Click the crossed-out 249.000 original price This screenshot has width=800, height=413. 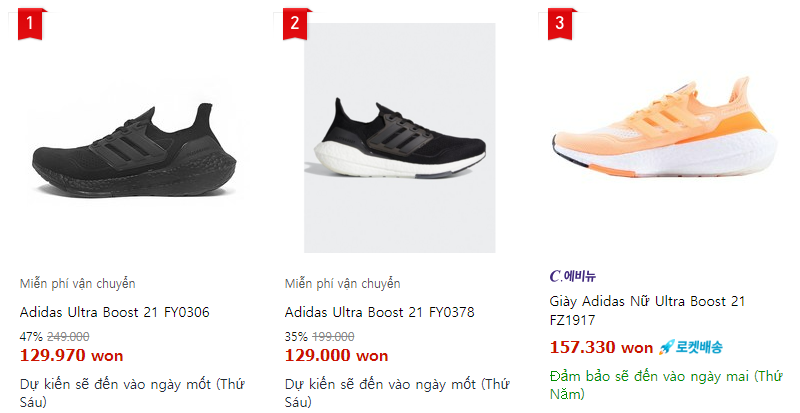click(x=68, y=337)
